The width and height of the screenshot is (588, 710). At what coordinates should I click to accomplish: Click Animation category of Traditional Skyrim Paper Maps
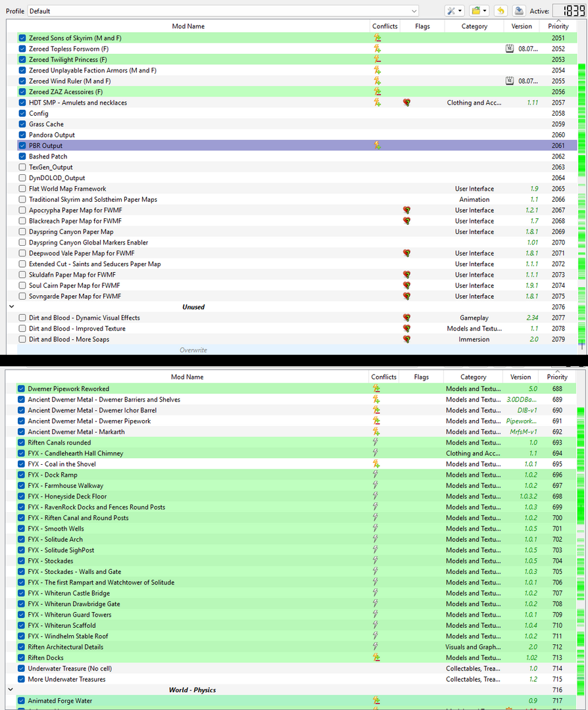(474, 200)
